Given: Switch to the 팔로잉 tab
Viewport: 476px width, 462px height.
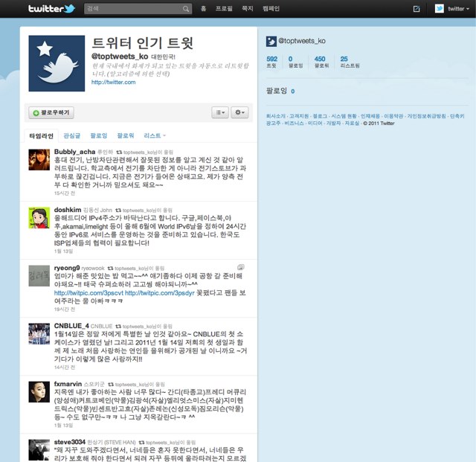Looking at the screenshot, I should click(x=99, y=135).
